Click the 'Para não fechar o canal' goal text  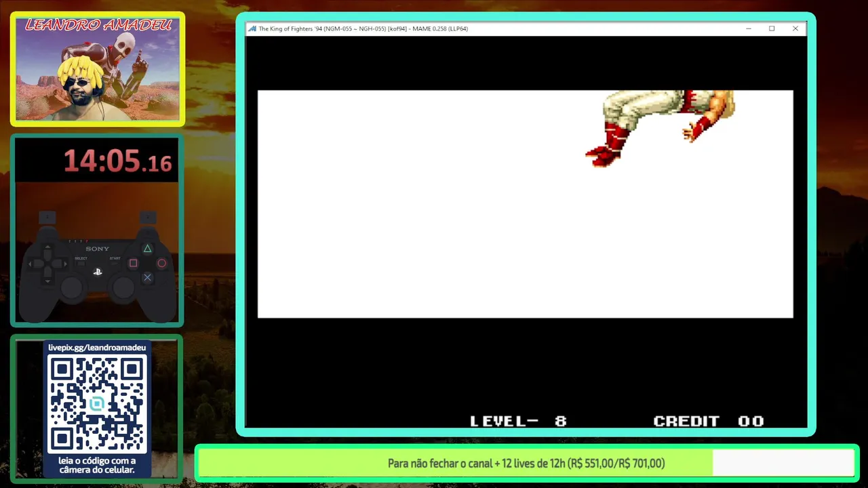pyautogui.click(x=526, y=464)
